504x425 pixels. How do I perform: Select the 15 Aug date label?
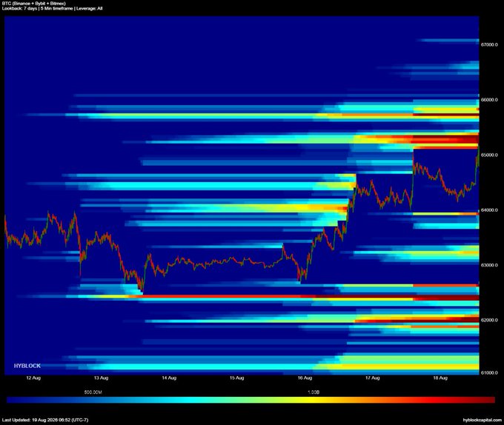tap(237, 378)
